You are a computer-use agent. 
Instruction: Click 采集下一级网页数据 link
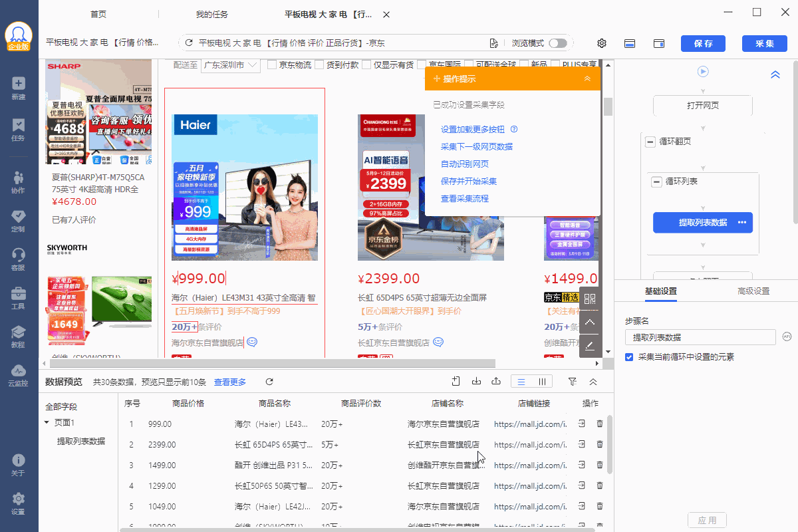(477, 146)
